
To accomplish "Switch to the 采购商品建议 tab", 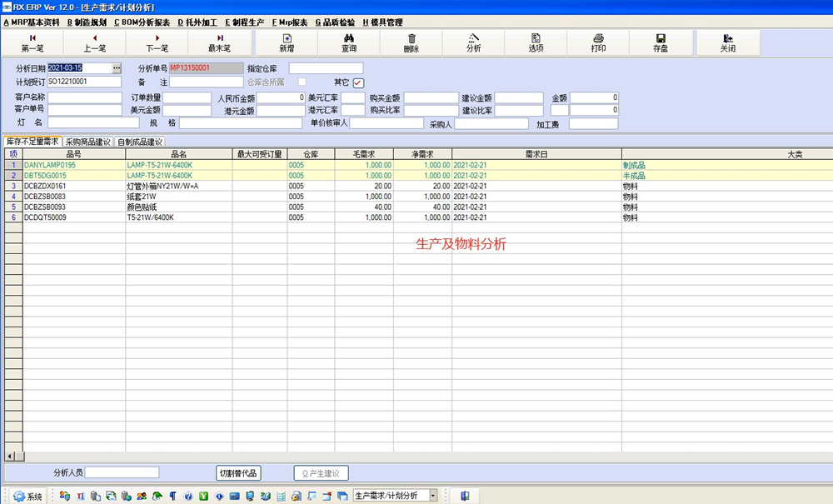I will tap(88, 142).
